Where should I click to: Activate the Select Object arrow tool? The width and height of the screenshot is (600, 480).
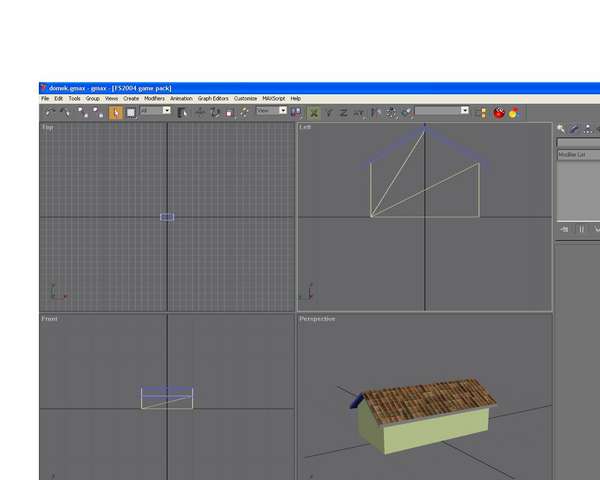coord(116,112)
